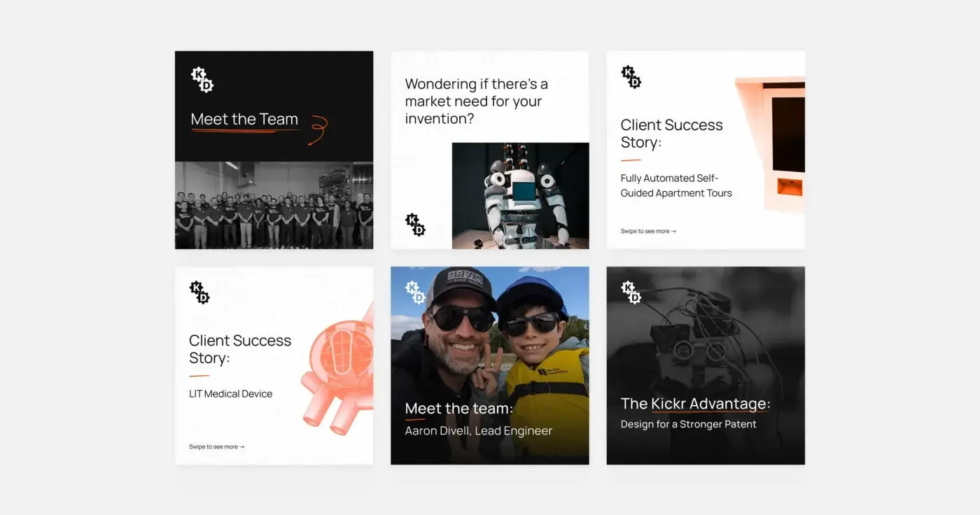Select 'Wondering if there's a market need' text
The width and height of the screenshot is (980, 515).
click(476, 101)
